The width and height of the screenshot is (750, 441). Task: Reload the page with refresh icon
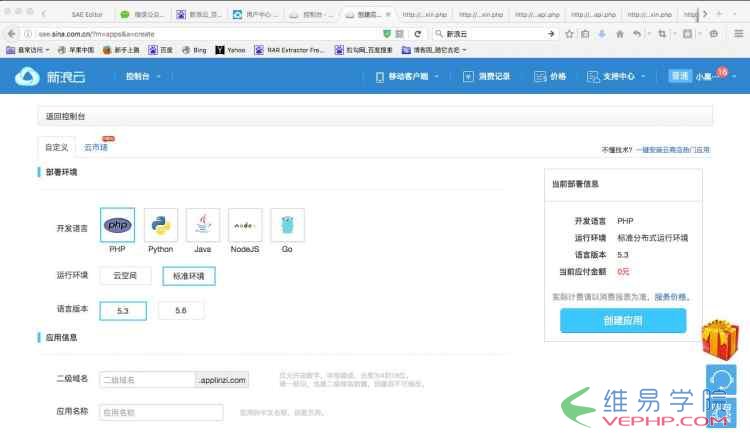tap(418, 34)
